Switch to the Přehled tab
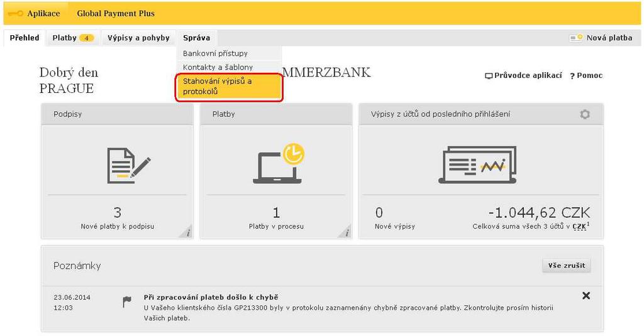Image resolution: width=644 pixels, height=336 pixels. point(25,38)
